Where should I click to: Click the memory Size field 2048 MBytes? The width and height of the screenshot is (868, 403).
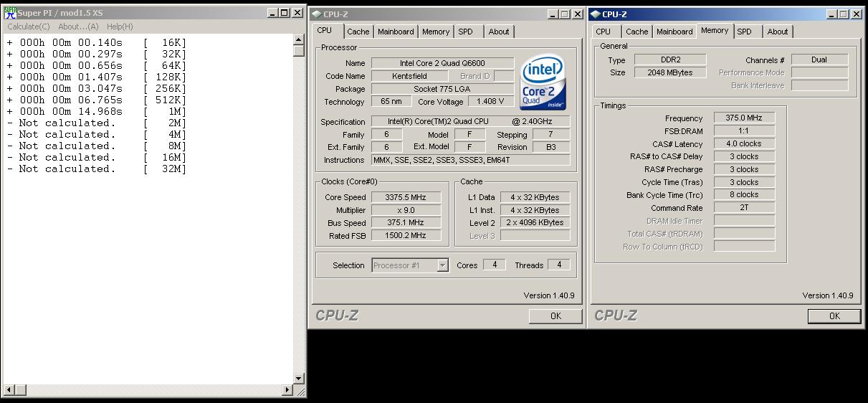[x=670, y=72]
